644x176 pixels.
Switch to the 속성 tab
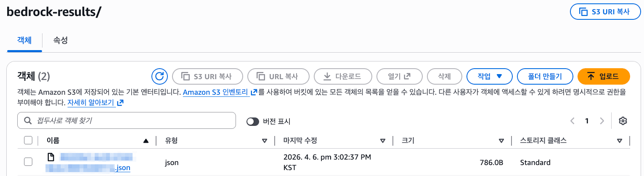[x=61, y=40]
